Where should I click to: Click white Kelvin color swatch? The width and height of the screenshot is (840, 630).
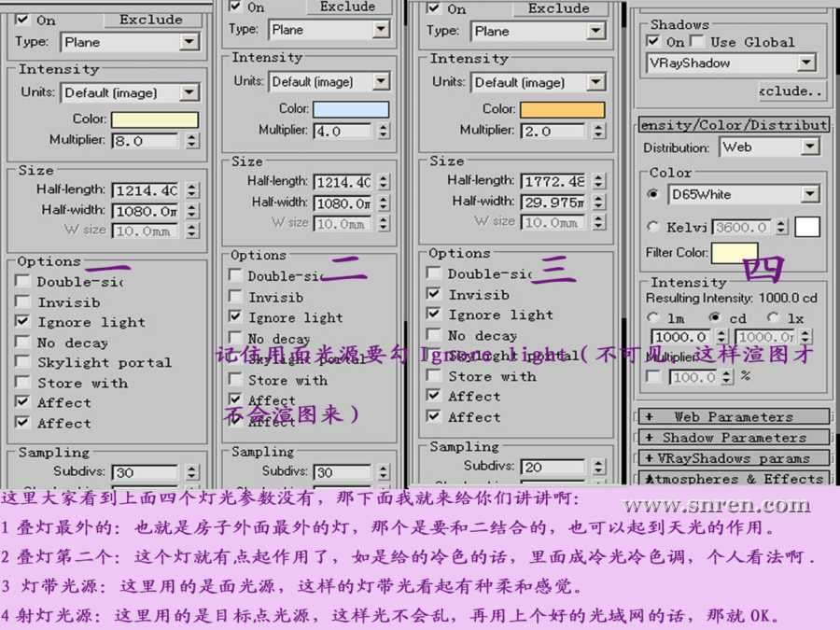click(807, 227)
